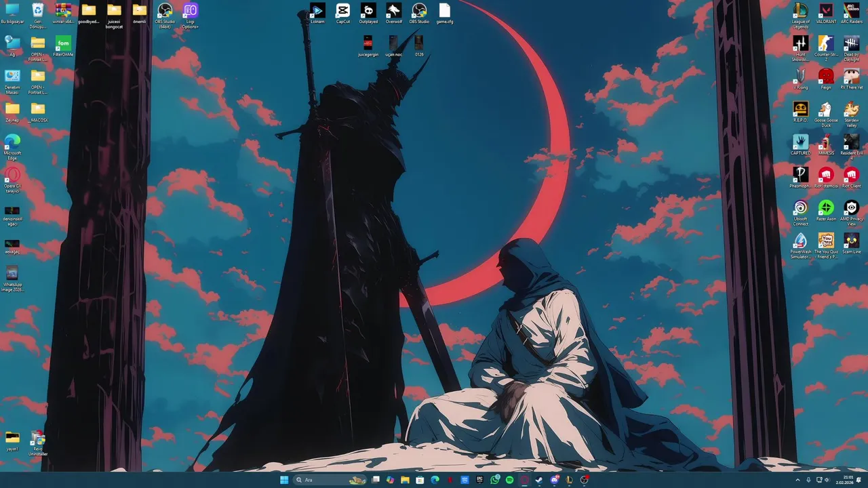This screenshot has height=488, width=868.
Task: Select the Loilnam desktop shortcut
Action: (317, 14)
